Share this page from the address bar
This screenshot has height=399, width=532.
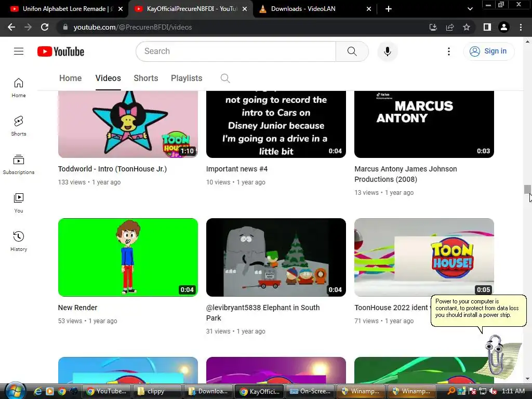click(x=450, y=27)
